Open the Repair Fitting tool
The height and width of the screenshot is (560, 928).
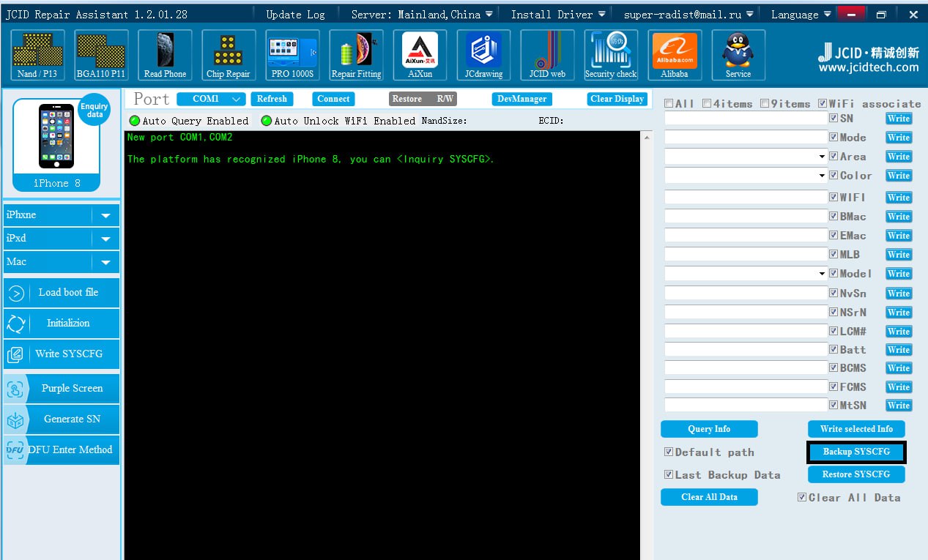tap(356, 55)
